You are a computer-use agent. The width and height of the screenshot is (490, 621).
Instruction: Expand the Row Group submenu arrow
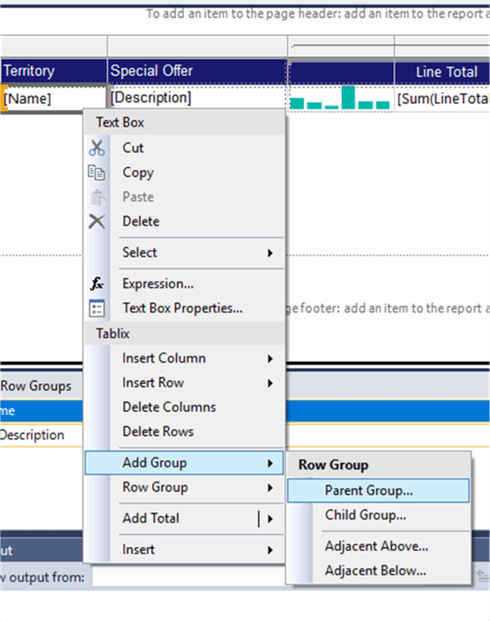pyautogui.click(x=270, y=488)
